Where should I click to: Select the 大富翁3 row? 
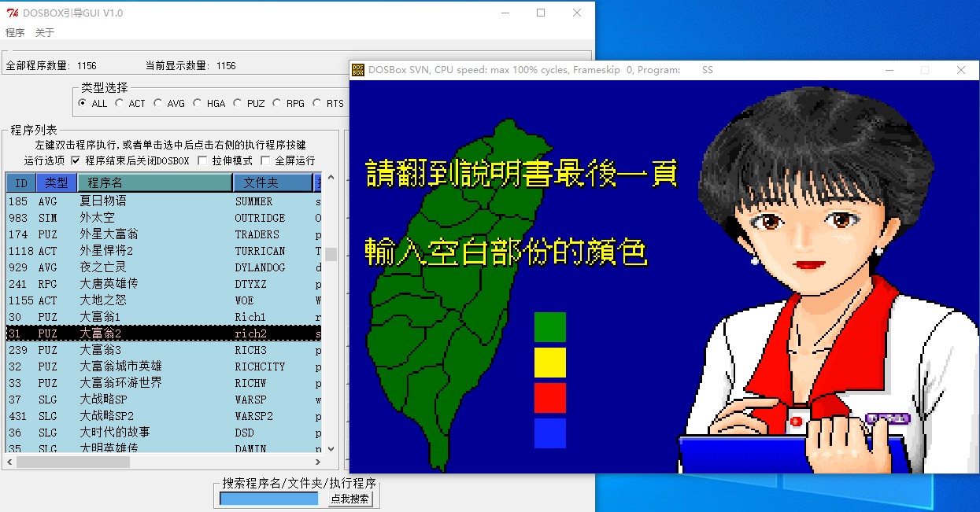click(x=164, y=350)
